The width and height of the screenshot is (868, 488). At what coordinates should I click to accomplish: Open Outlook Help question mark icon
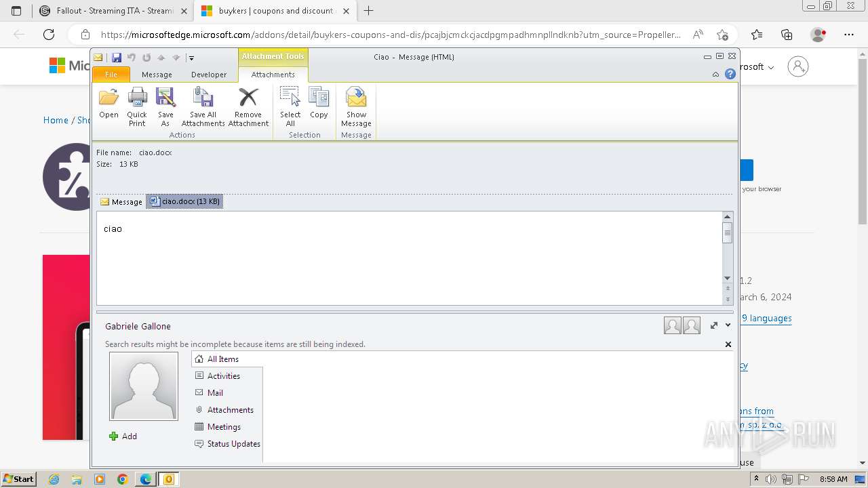[730, 75]
